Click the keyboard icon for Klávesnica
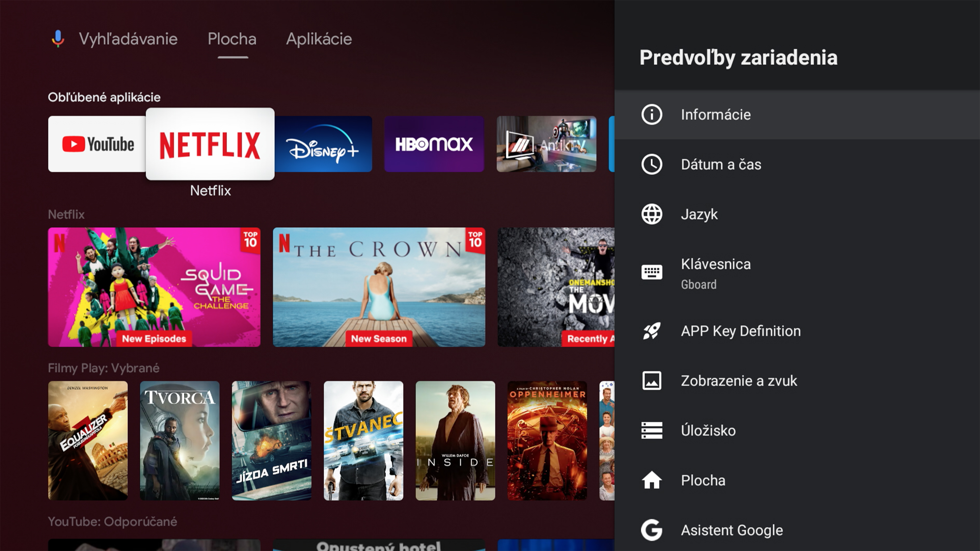The image size is (980, 551). tap(652, 272)
